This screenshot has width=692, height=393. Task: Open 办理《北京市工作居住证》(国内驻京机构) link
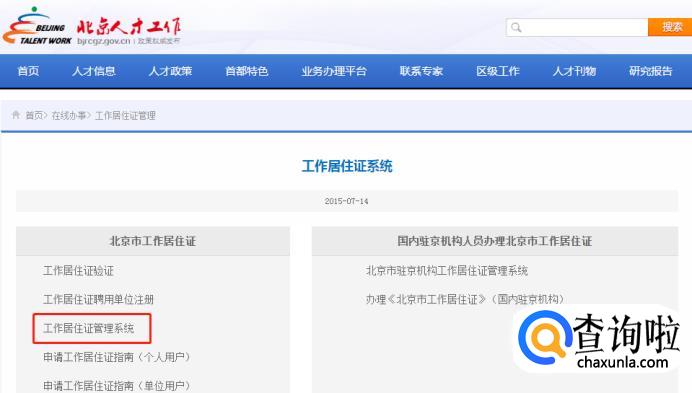coord(465,299)
